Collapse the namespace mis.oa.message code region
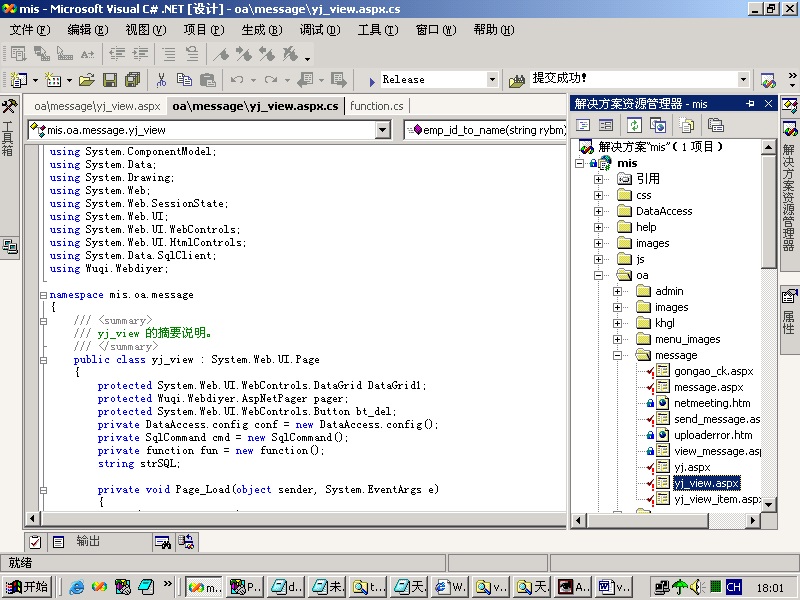 point(42,295)
